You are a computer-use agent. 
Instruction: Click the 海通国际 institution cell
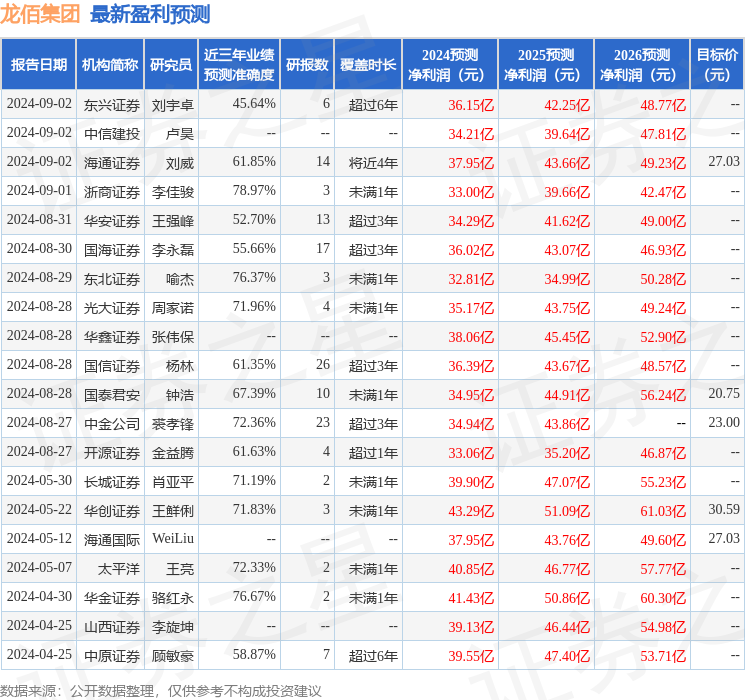(x=112, y=540)
